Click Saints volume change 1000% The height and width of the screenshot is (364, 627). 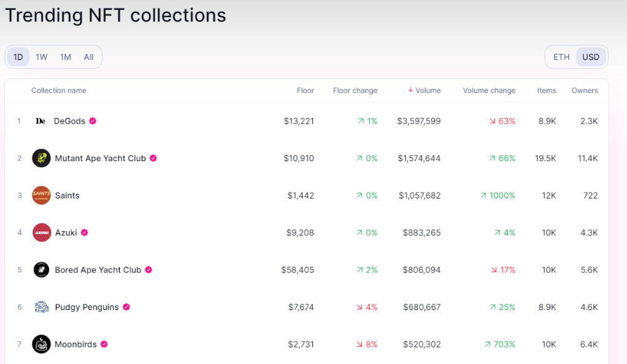[498, 195]
